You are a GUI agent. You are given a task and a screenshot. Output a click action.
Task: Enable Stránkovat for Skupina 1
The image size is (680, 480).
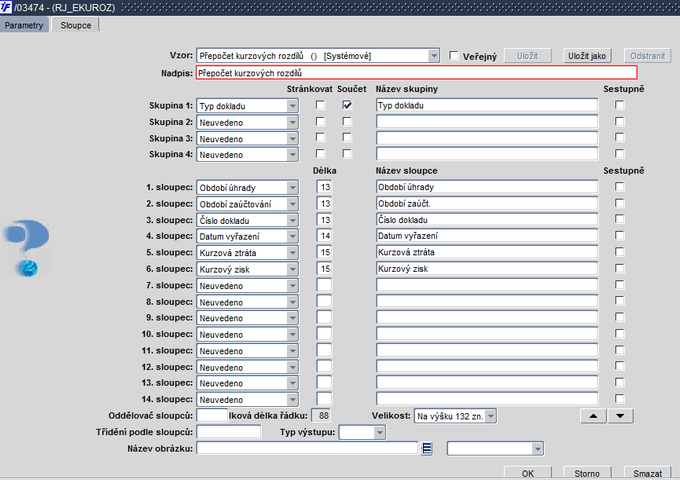pos(321,105)
